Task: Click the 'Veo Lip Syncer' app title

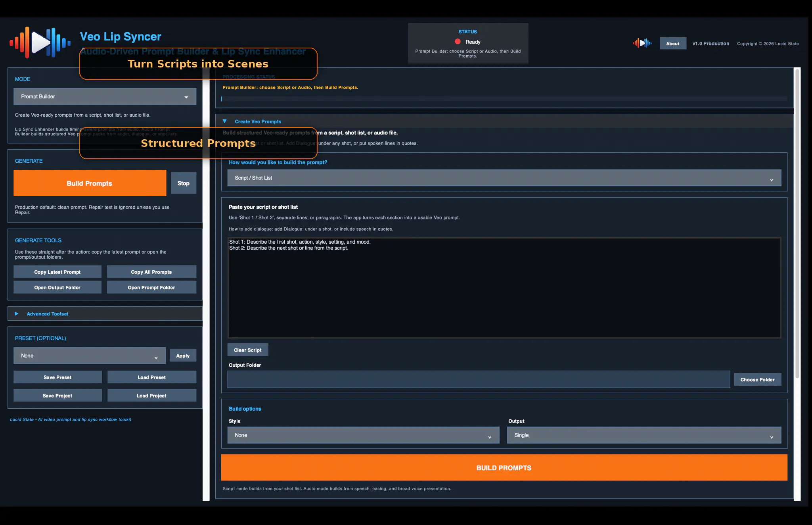Action: [121, 37]
